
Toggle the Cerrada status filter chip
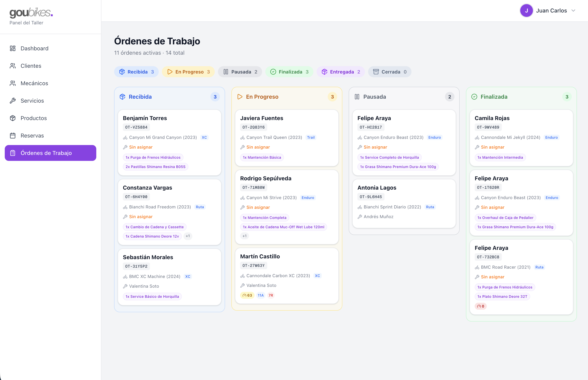[x=390, y=72]
